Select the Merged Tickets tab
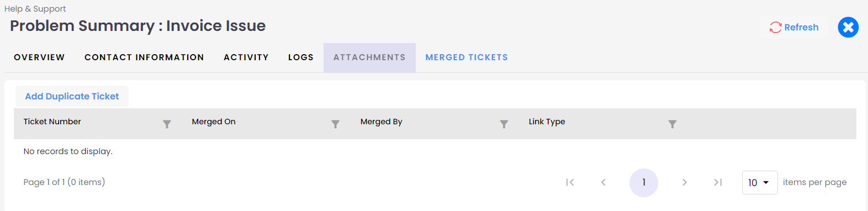The width and height of the screenshot is (868, 211). tap(467, 57)
